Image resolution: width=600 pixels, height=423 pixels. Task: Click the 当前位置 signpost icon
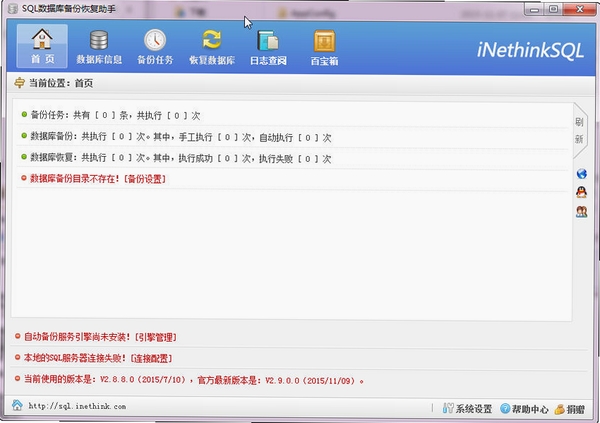[x=19, y=82]
